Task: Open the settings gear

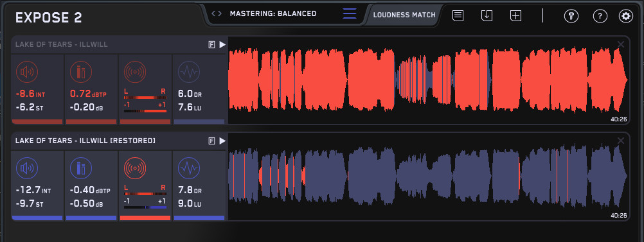Action: coord(626,16)
